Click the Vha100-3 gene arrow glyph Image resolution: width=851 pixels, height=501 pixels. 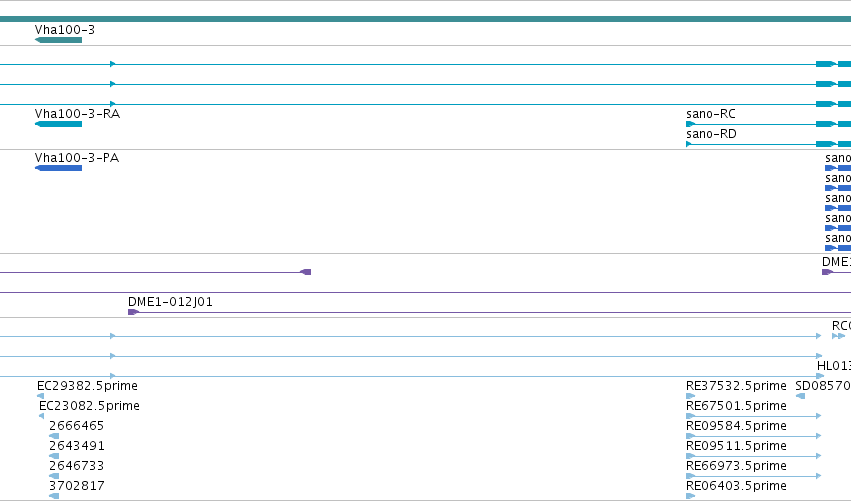pos(58,40)
